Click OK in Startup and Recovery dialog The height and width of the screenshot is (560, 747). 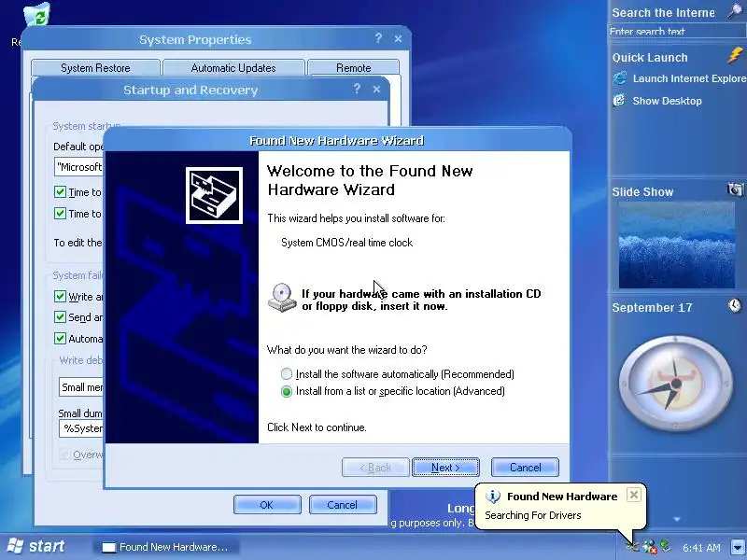[267, 505]
